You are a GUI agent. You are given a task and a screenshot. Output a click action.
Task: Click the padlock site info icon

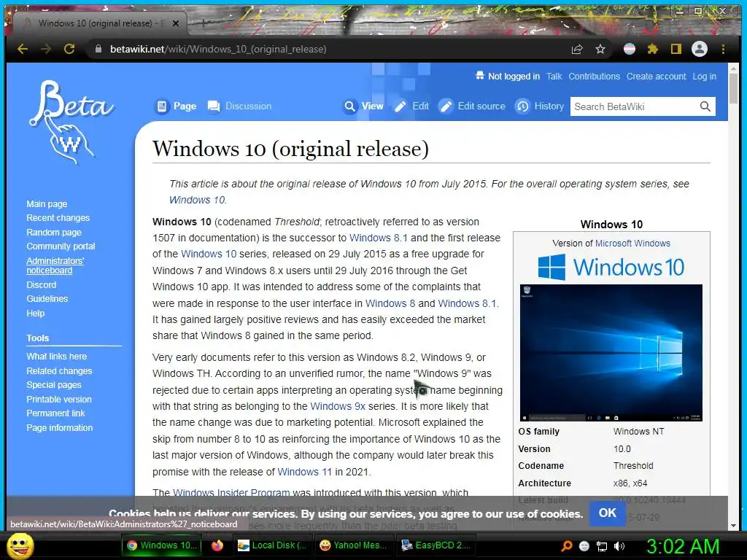tap(98, 49)
